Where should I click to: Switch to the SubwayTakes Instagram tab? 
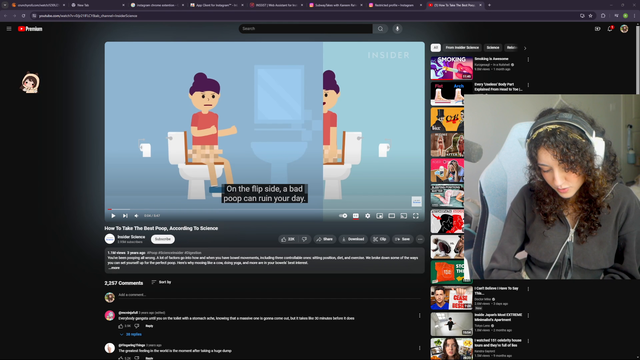(336, 5)
